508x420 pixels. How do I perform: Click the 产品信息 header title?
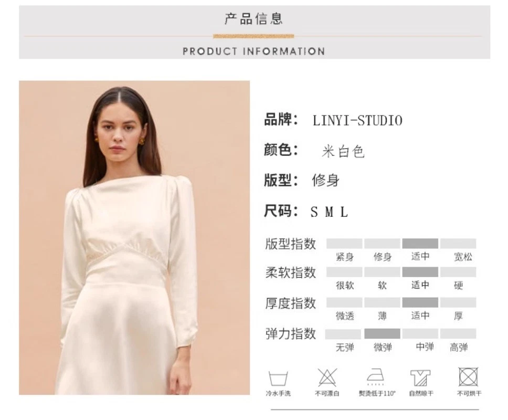[x=253, y=19]
